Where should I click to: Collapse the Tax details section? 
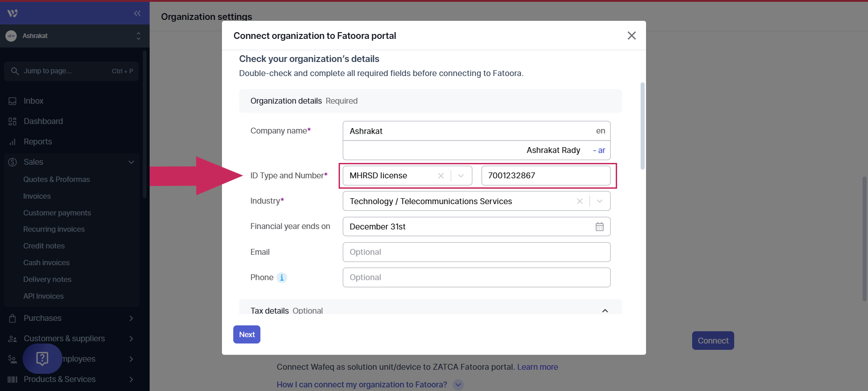pyautogui.click(x=605, y=311)
